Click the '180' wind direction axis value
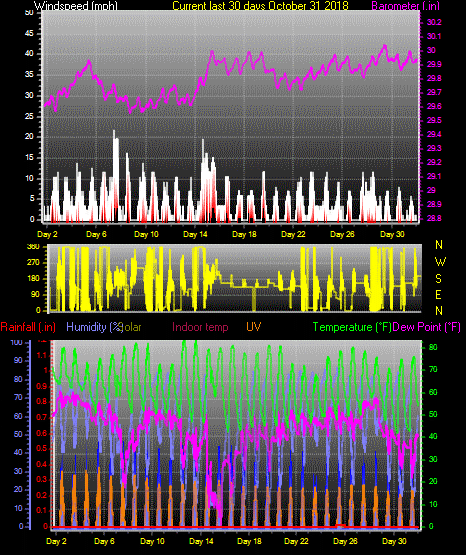466x555 pixels. click(33, 279)
